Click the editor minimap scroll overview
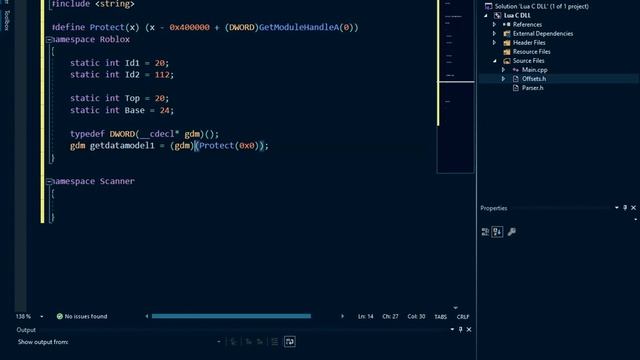This screenshot has height=360, width=640. 456,86
